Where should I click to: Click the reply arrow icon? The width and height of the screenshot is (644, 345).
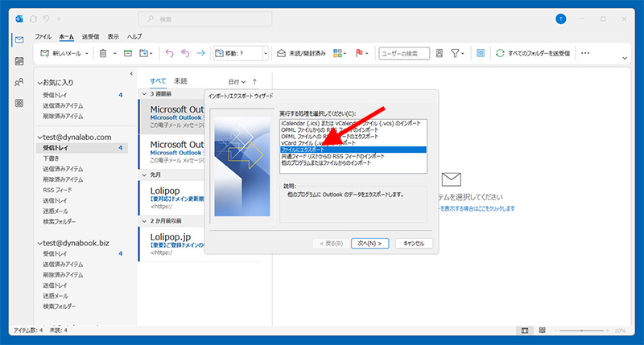coord(169,53)
